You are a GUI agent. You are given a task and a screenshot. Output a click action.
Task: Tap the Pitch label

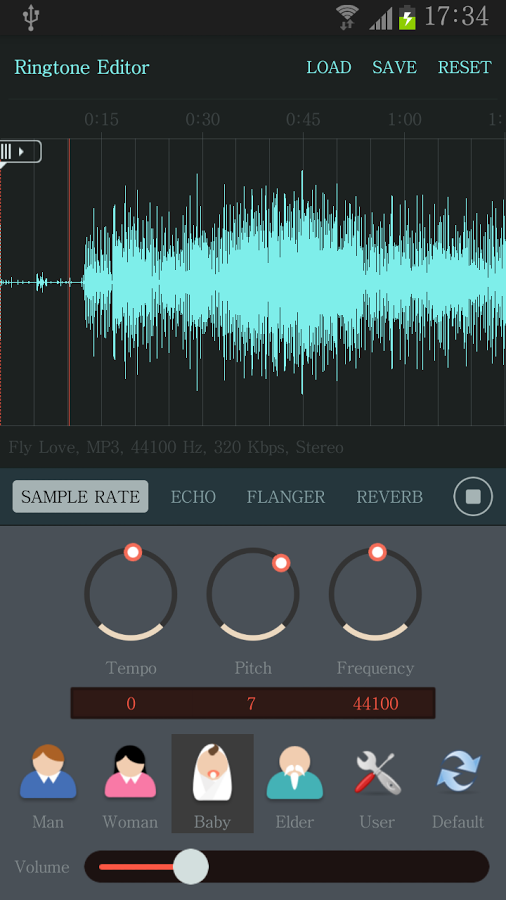253,668
